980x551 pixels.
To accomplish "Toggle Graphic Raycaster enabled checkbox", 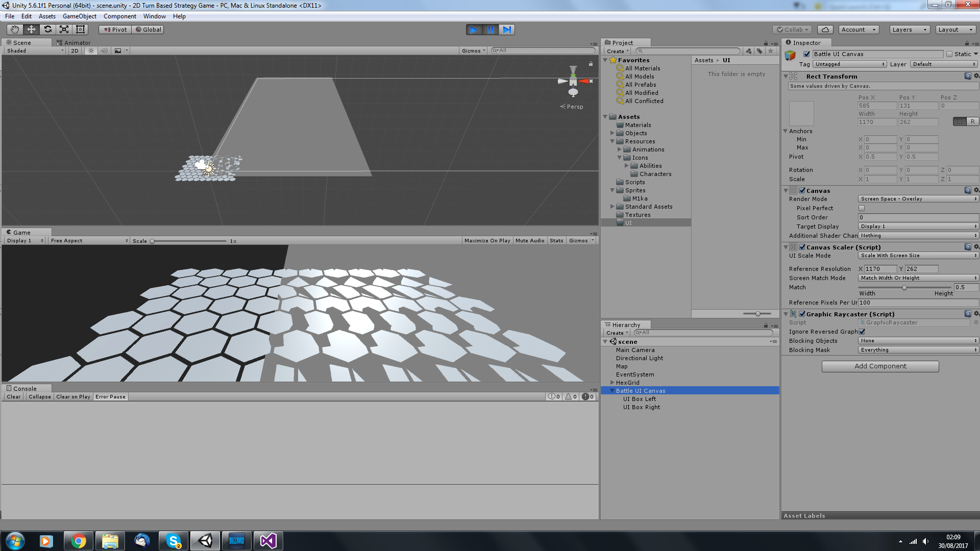I will (x=802, y=314).
